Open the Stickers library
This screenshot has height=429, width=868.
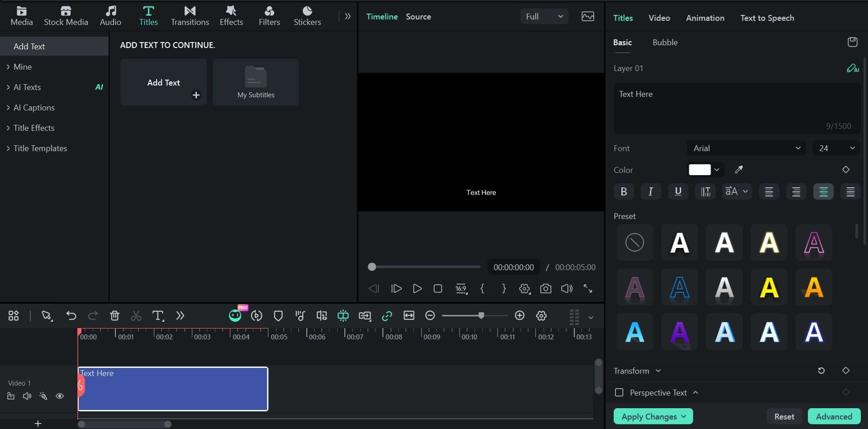pyautogui.click(x=307, y=16)
